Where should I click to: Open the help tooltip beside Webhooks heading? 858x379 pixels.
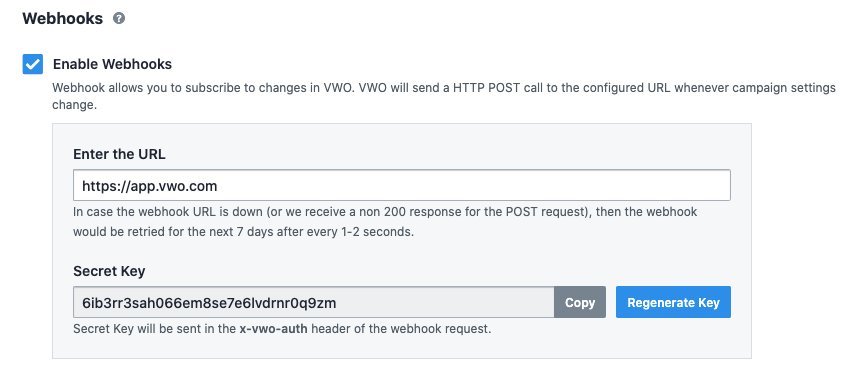click(x=119, y=18)
